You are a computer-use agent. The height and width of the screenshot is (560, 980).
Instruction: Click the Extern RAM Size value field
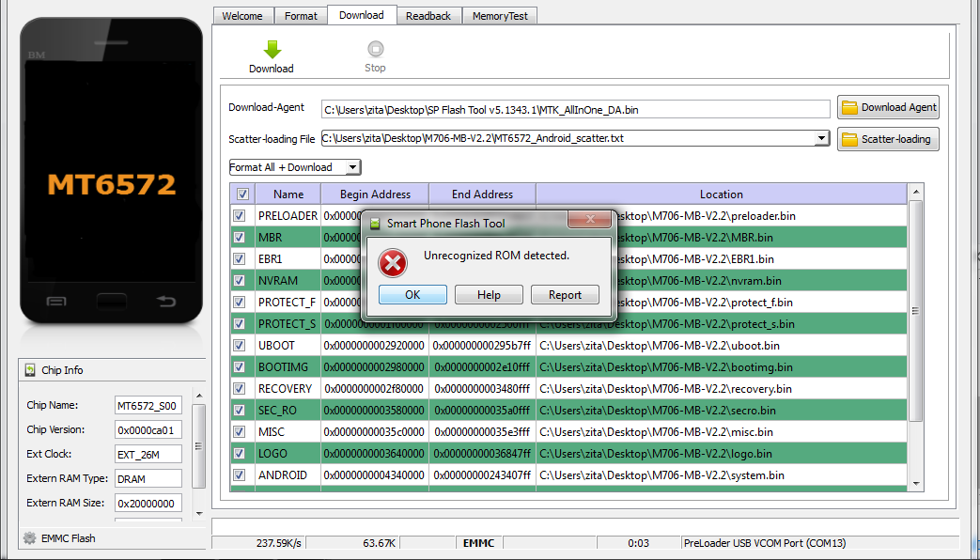(148, 503)
